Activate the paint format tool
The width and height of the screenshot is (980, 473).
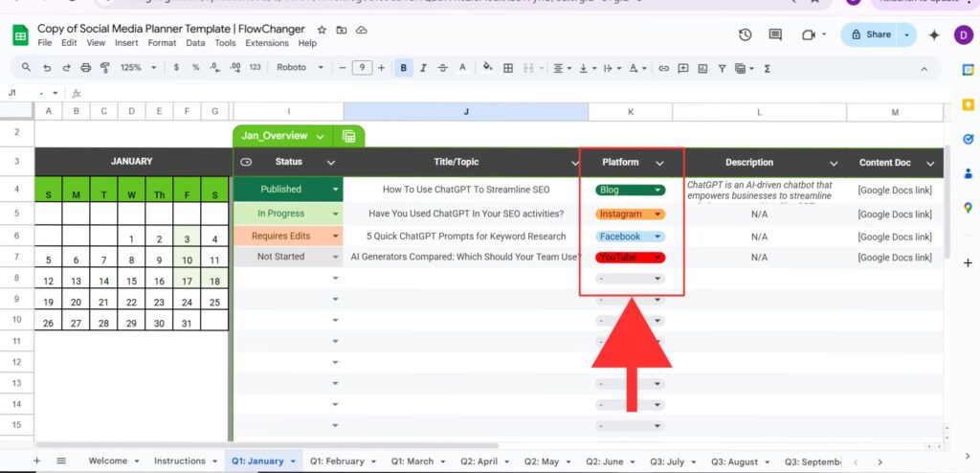click(104, 68)
